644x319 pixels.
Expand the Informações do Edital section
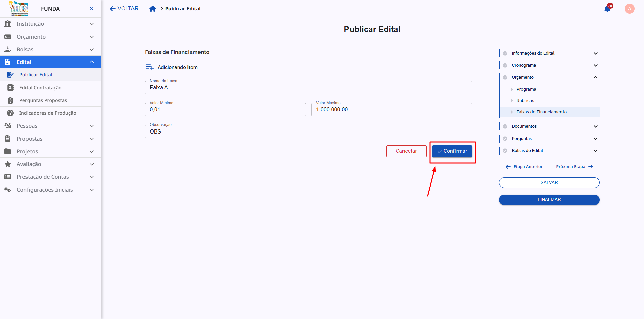(595, 53)
